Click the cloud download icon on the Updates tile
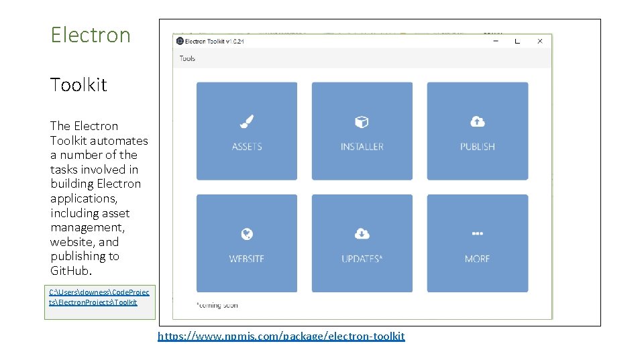Viewport: 644px width, 362px height. [x=362, y=233]
